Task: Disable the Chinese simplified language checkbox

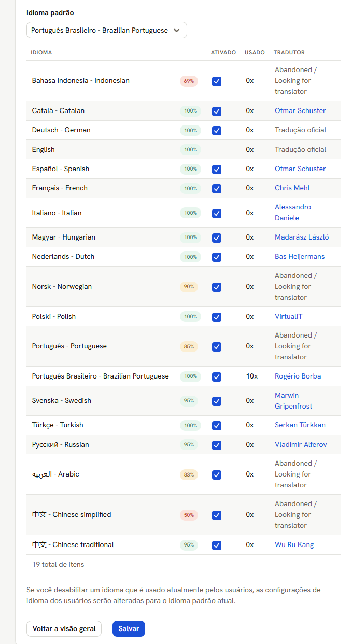Action: click(217, 515)
